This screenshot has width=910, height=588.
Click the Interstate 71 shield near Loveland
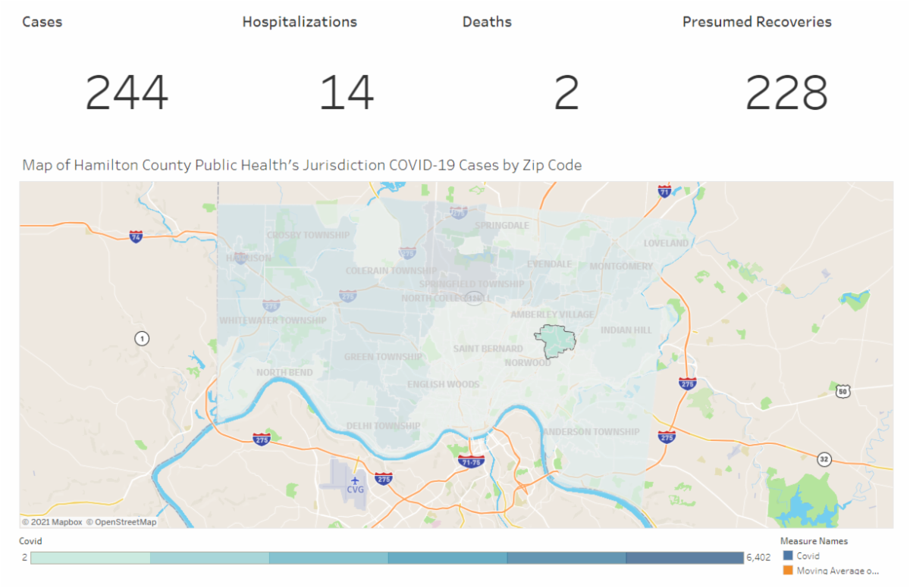664,191
